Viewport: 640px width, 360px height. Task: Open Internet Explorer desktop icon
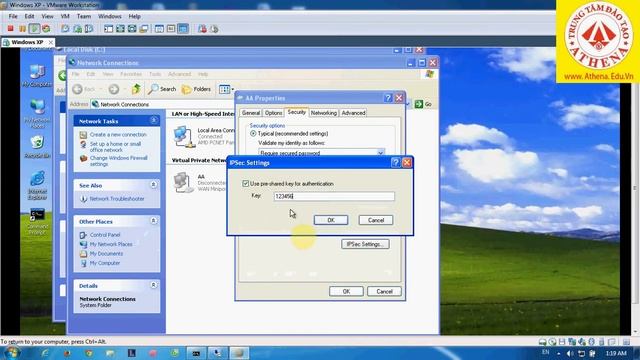(37, 185)
